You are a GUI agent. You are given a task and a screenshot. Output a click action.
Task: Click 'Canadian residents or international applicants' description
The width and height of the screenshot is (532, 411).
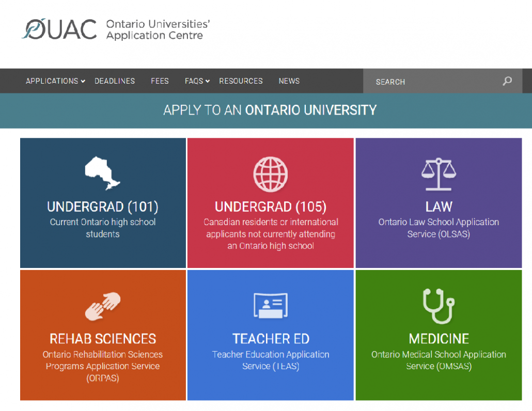[x=271, y=234]
